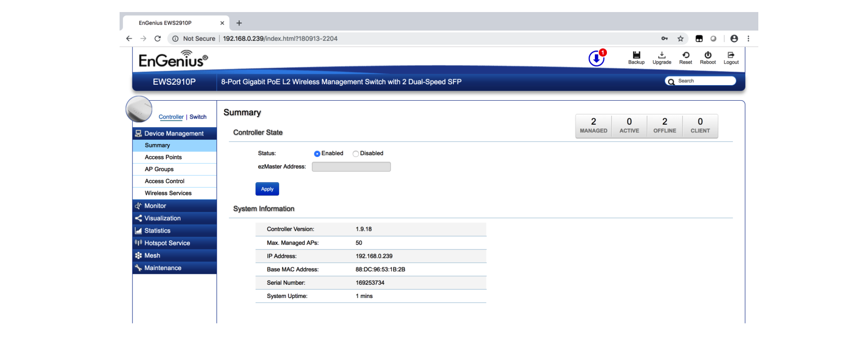Click the browser address bar URL
This screenshot has width=868, height=338.
pos(280,39)
